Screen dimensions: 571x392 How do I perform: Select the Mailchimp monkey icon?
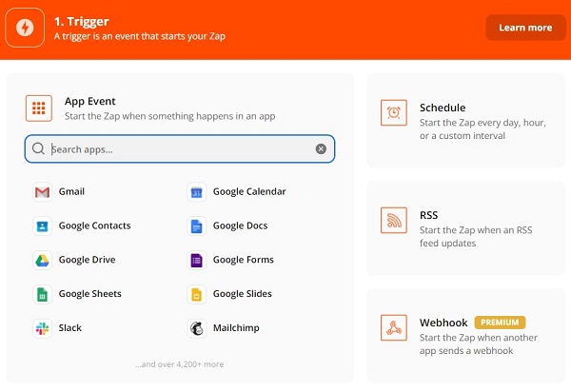tap(197, 328)
